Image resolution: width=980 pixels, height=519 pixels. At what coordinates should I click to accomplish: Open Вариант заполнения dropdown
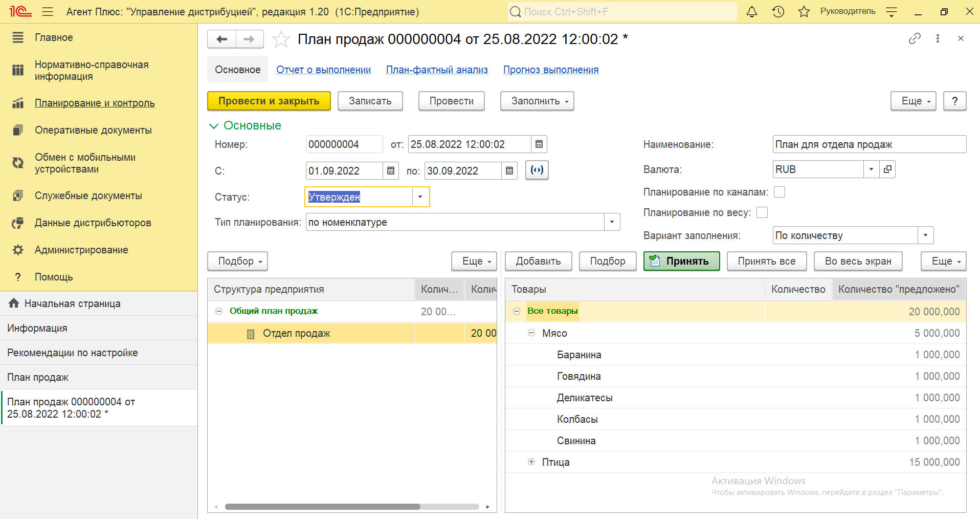pos(925,235)
